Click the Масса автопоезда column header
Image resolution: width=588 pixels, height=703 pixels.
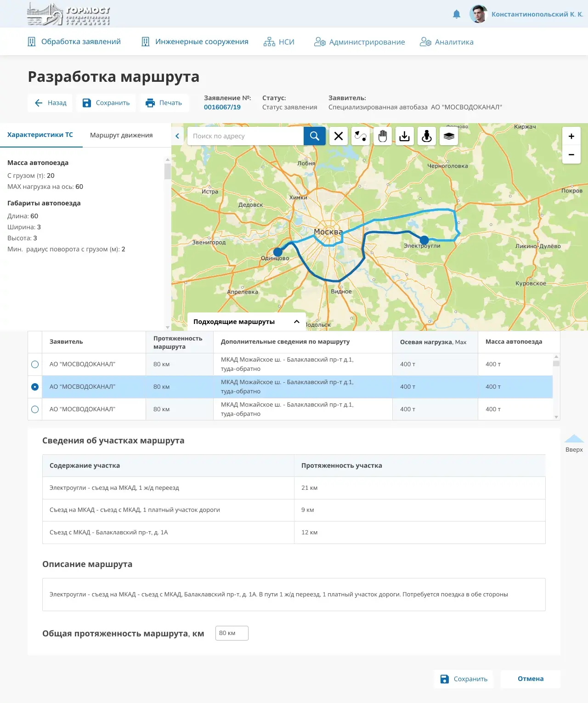coord(519,342)
